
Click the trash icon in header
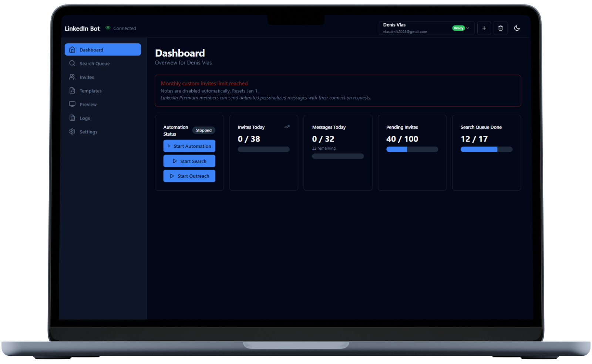click(500, 28)
